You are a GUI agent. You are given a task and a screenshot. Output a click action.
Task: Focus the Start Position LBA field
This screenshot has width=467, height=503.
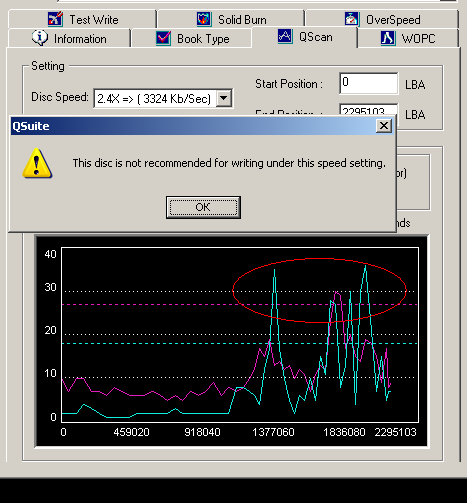point(369,83)
